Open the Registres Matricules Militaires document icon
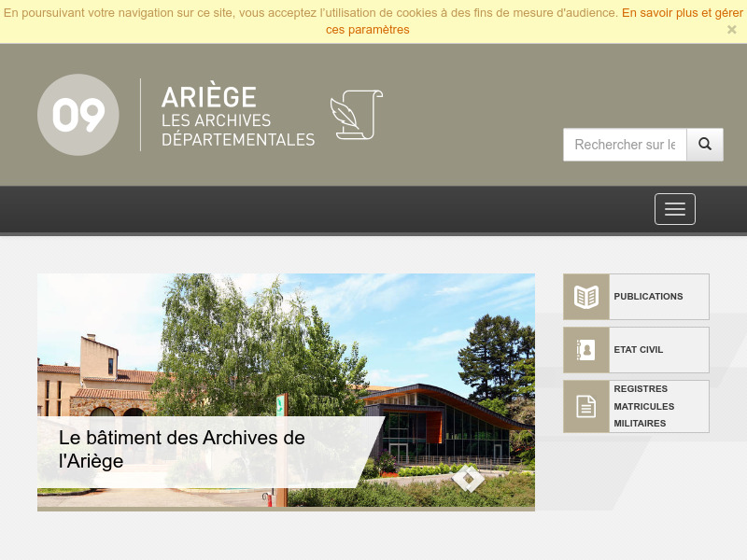This screenshot has height=560, width=747. click(586, 406)
